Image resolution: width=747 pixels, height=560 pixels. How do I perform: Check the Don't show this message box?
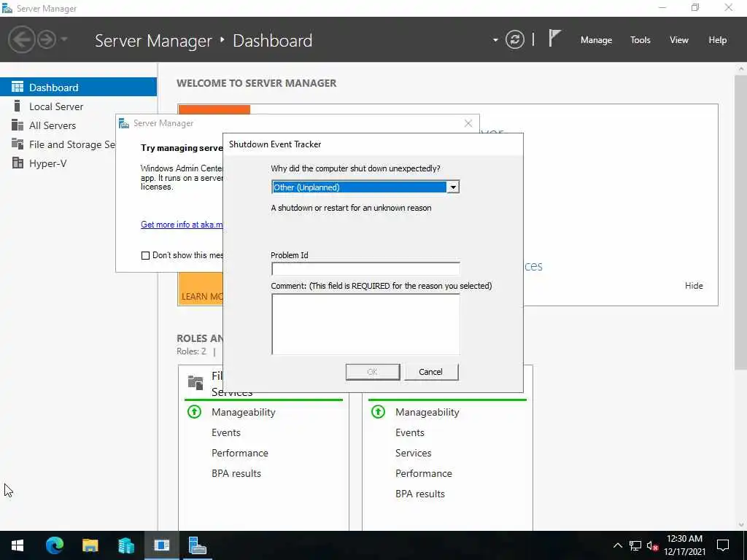[145, 255]
